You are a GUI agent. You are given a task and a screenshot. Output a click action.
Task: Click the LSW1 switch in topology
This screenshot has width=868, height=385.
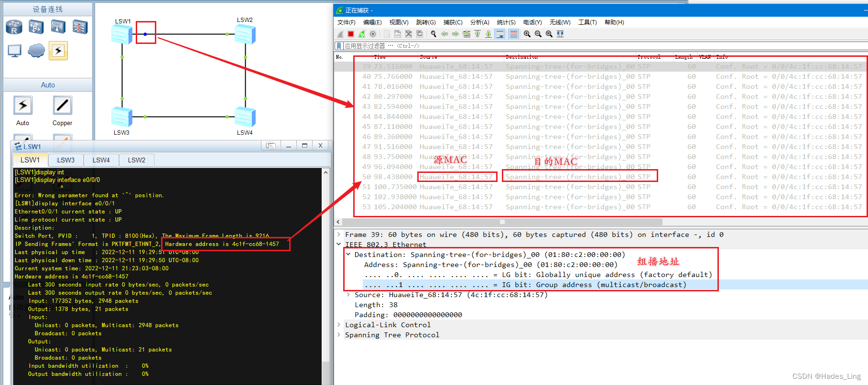(121, 34)
